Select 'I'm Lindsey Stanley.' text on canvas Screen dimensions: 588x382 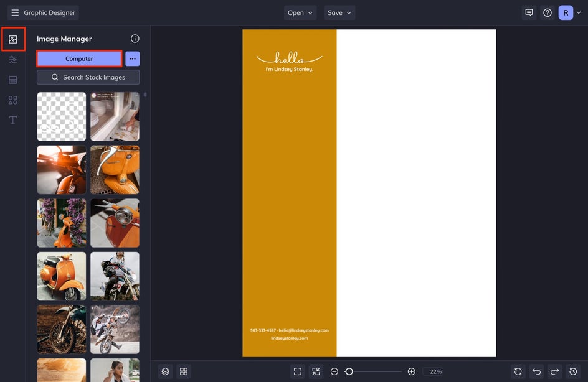(x=289, y=69)
